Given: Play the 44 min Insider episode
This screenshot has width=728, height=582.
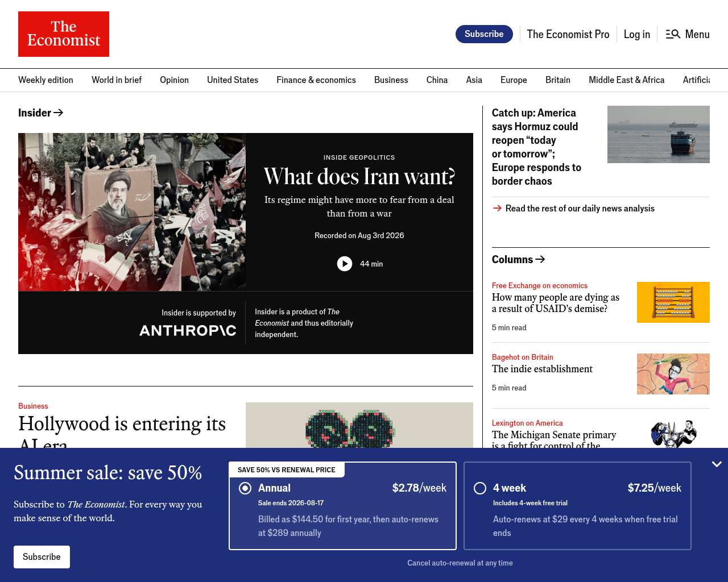Looking at the screenshot, I should (x=345, y=264).
